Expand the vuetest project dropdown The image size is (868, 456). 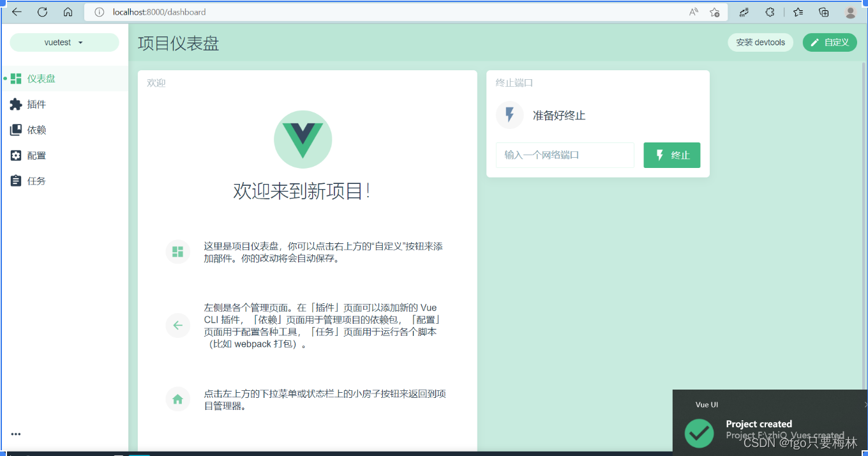(x=64, y=42)
